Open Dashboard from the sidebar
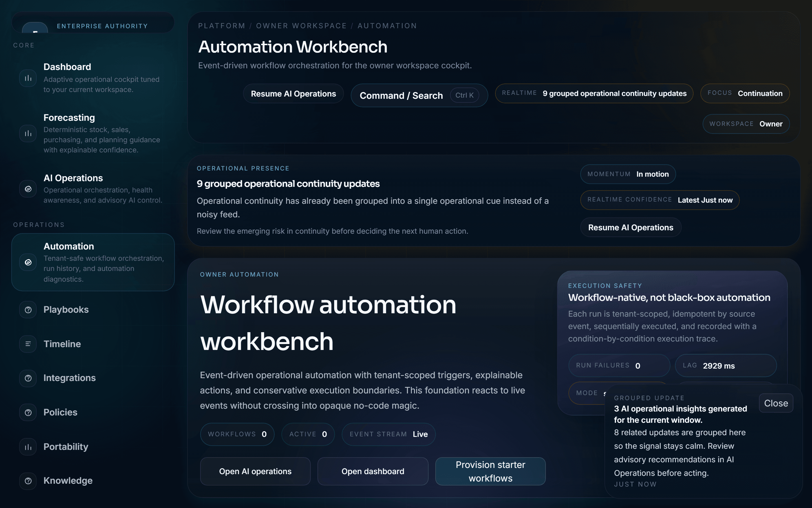812x508 pixels. (x=93, y=78)
